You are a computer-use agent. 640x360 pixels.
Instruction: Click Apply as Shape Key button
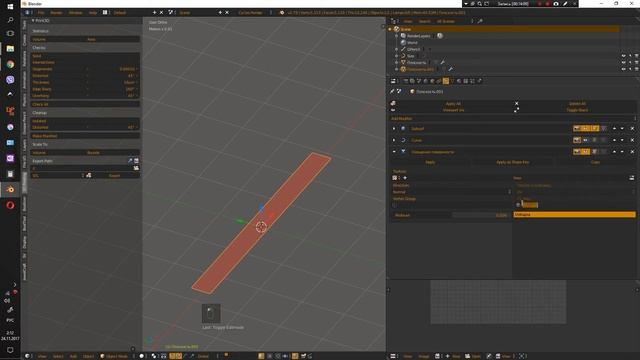[x=513, y=162]
